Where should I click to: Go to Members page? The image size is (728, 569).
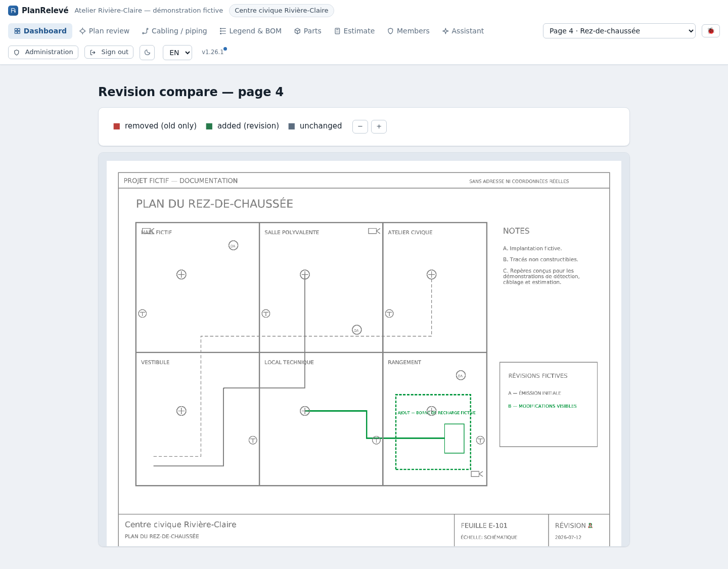pyautogui.click(x=408, y=31)
